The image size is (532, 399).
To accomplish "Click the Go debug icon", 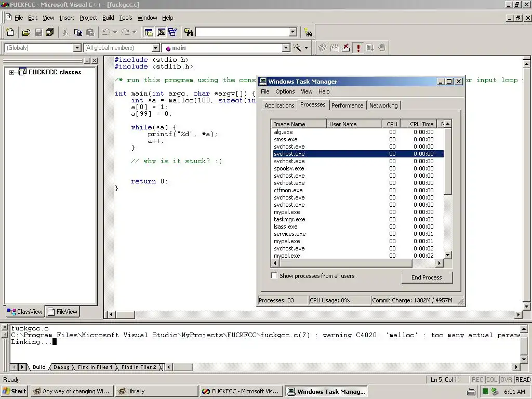I will [x=370, y=48].
